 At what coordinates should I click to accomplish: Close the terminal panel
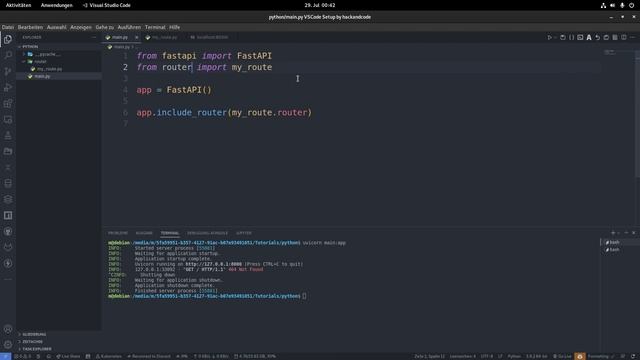(x=633, y=233)
